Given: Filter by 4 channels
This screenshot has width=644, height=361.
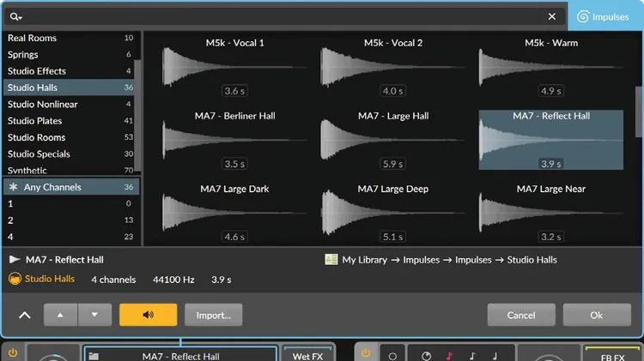Looking at the screenshot, I should pos(71,237).
